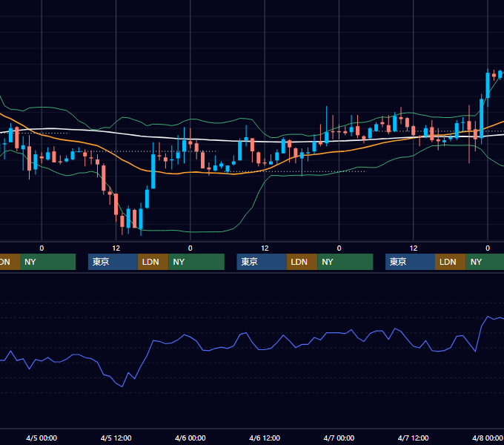This screenshot has height=445, width=504.
Task: Choose the LDN session block on 4/7
Action: (451, 262)
